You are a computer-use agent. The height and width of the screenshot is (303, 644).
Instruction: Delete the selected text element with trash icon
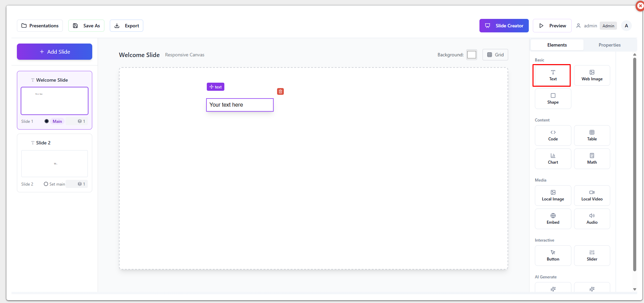click(280, 91)
